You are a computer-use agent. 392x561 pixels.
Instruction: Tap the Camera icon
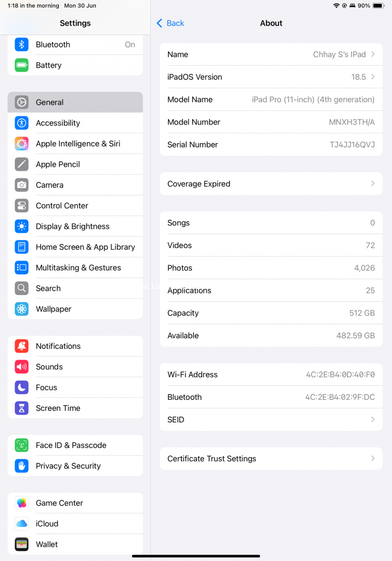click(x=22, y=185)
